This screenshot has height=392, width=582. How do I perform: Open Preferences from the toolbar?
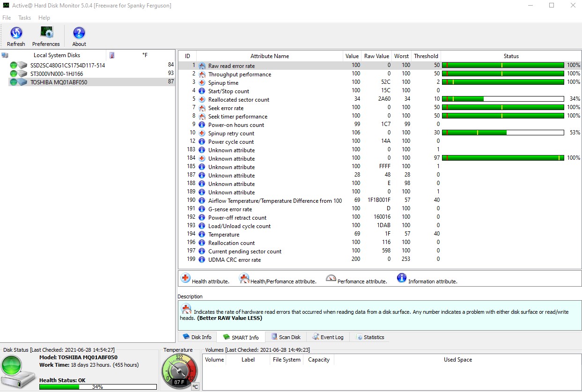coord(45,35)
